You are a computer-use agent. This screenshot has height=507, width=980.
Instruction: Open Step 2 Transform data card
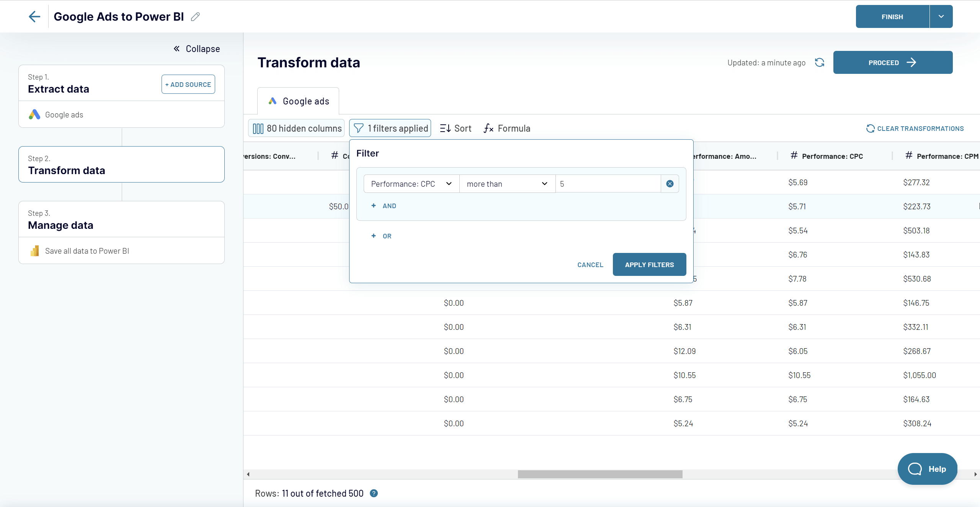(121, 164)
